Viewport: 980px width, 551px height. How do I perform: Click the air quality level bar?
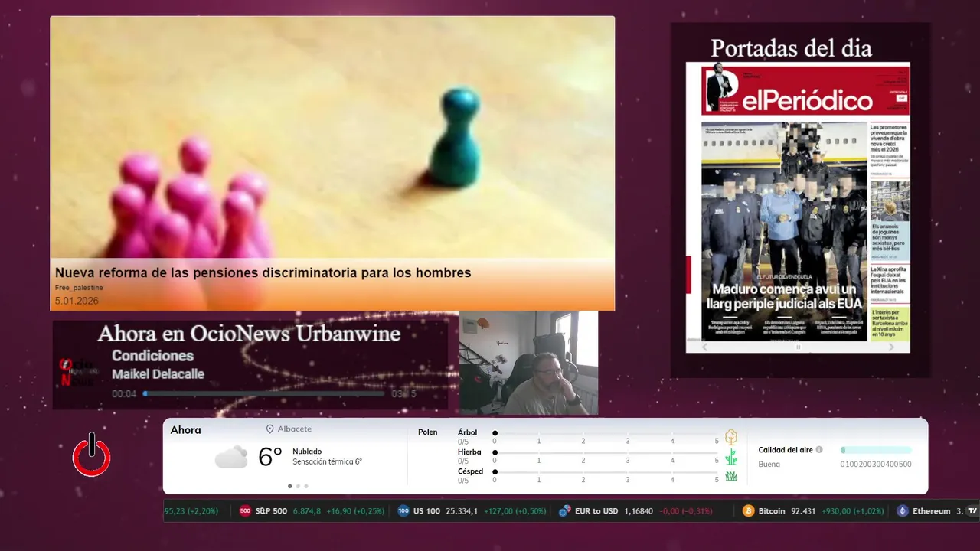click(876, 450)
